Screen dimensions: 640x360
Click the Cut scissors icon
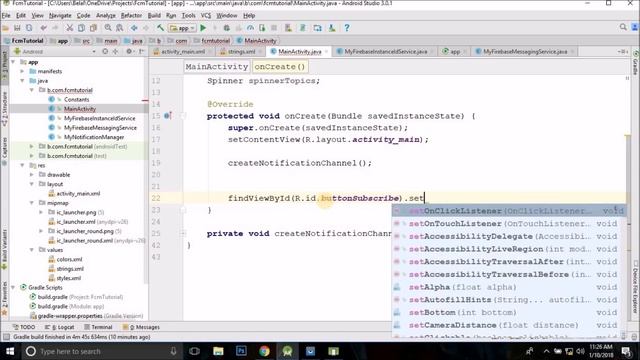(x=70, y=28)
